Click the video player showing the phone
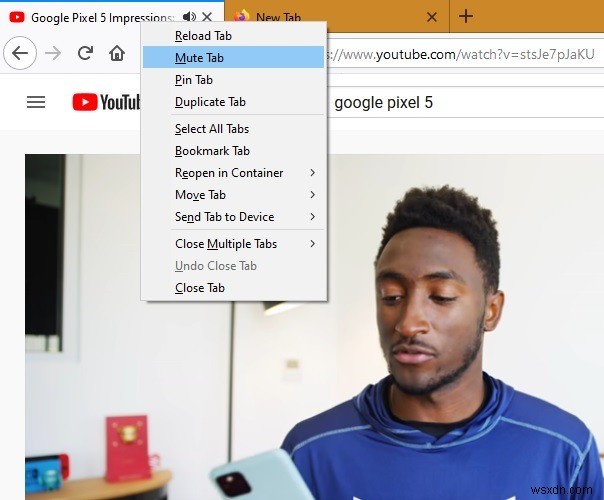The height and width of the screenshot is (500, 604). (x=314, y=327)
